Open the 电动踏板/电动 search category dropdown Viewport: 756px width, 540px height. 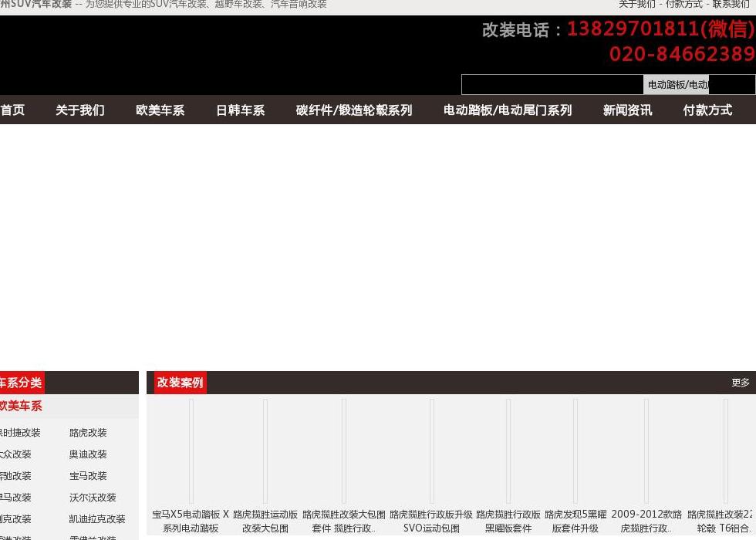point(676,85)
